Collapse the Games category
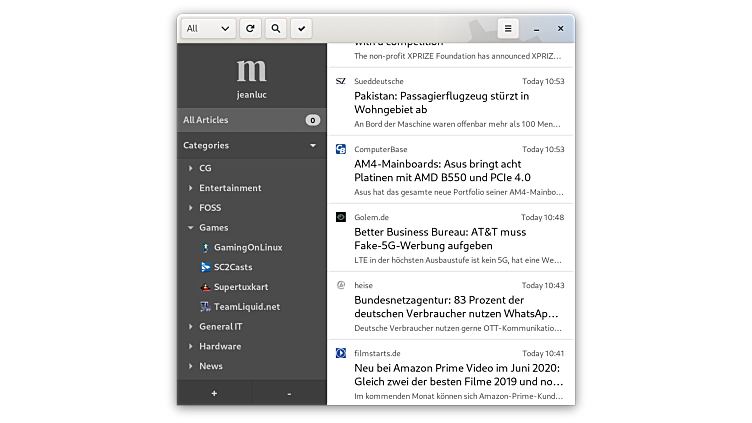This screenshot has height=423, width=752. click(x=191, y=228)
